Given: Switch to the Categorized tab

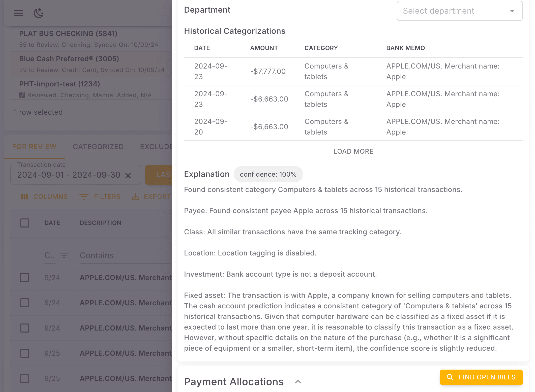Looking at the screenshot, I should point(98,147).
